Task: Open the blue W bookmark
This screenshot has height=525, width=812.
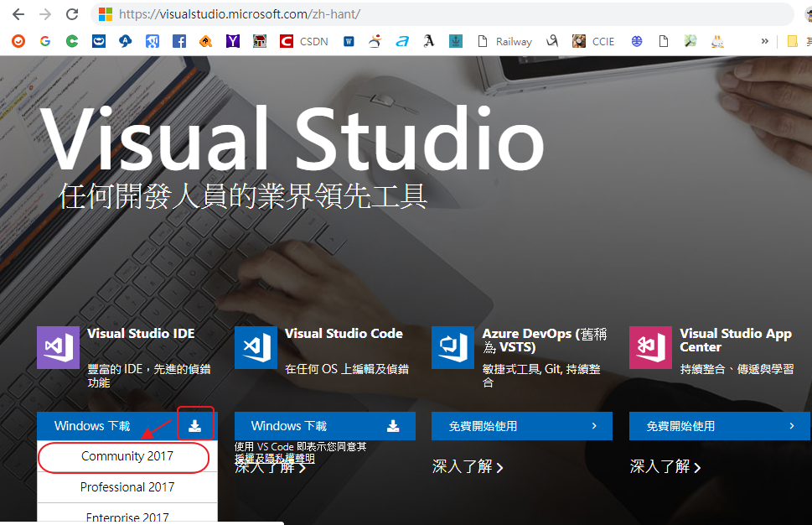Action: click(x=349, y=41)
